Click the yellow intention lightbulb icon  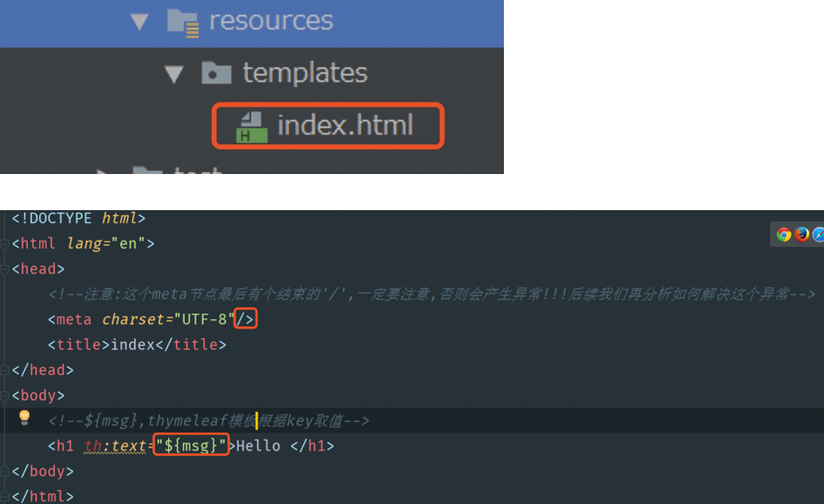(24, 418)
